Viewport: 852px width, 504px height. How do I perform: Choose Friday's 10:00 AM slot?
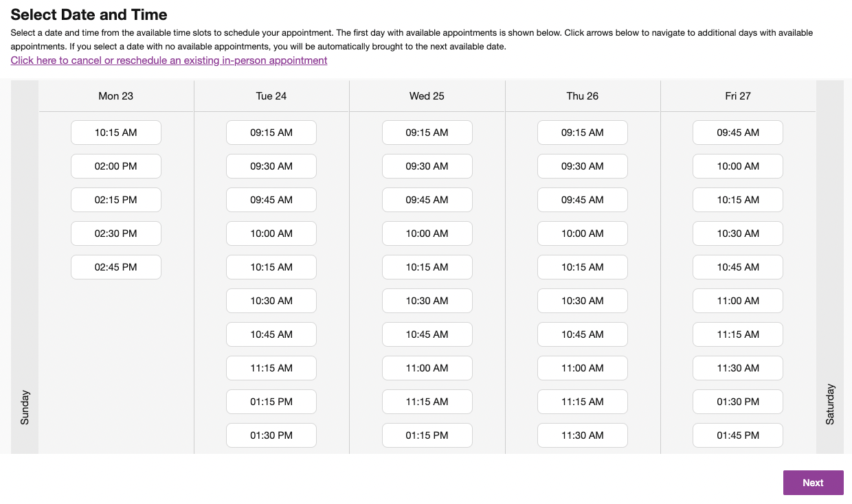[x=738, y=166]
